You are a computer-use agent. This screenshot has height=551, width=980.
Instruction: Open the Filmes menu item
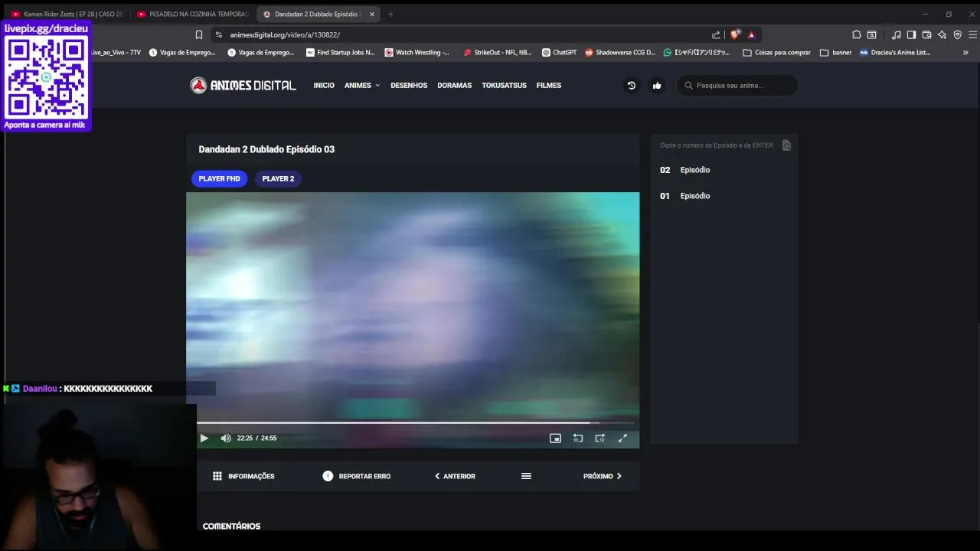(x=549, y=86)
